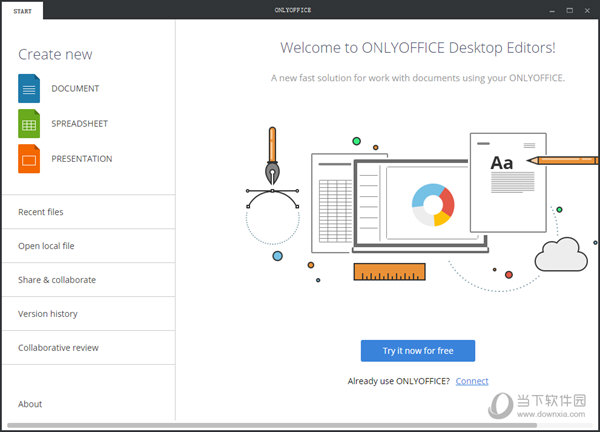Select Open local file
The image size is (600, 432).
[89, 246]
